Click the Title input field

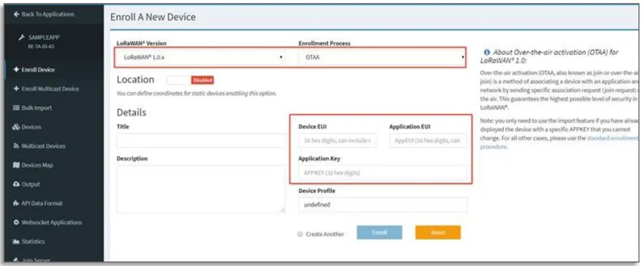click(201, 141)
